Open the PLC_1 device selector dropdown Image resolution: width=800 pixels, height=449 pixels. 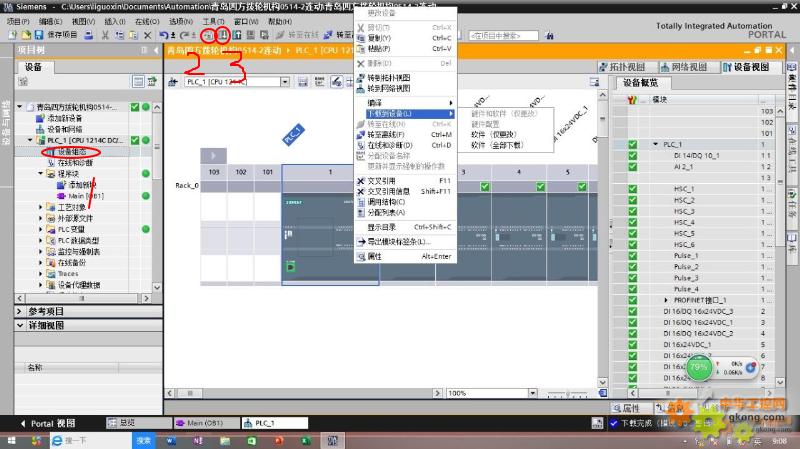tap(285, 82)
